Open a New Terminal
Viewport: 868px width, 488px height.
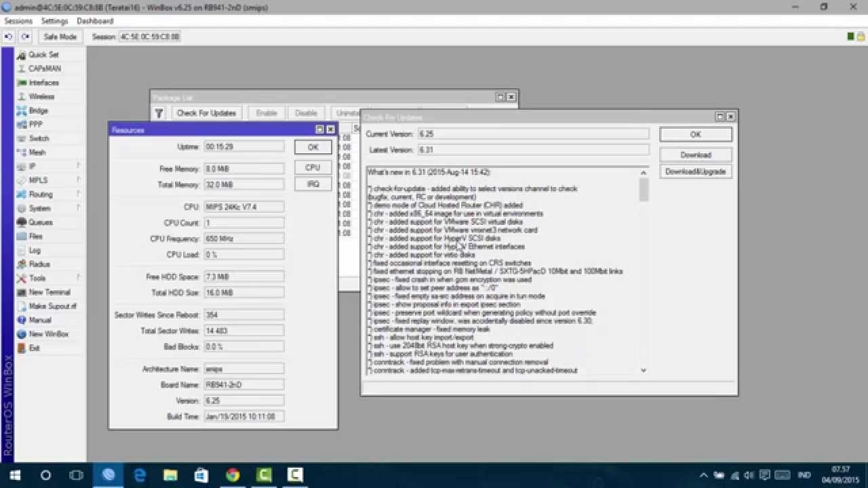tap(49, 292)
